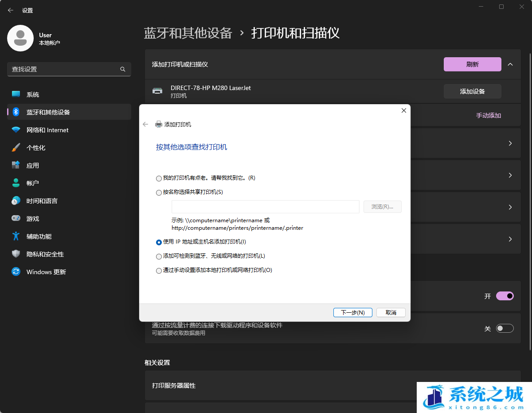Open Accessibility settings category
The width and height of the screenshot is (532, 413).
pos(69,236)
